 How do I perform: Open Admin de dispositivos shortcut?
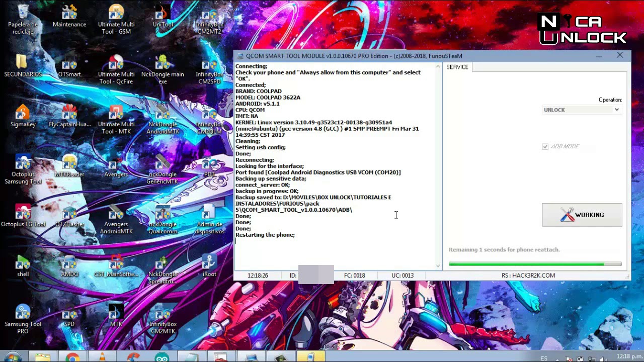pos(209,219)
